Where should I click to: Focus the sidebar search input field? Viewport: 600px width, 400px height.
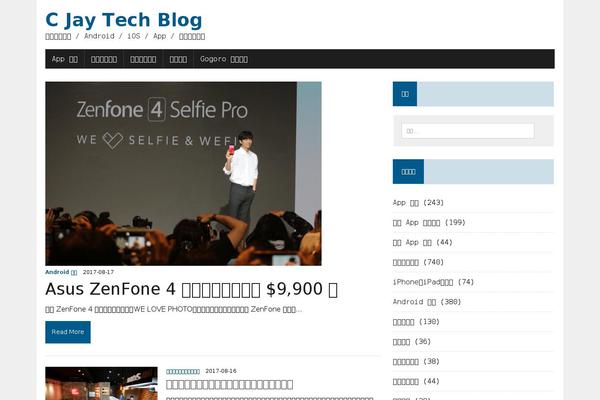(x=468, y=131)
